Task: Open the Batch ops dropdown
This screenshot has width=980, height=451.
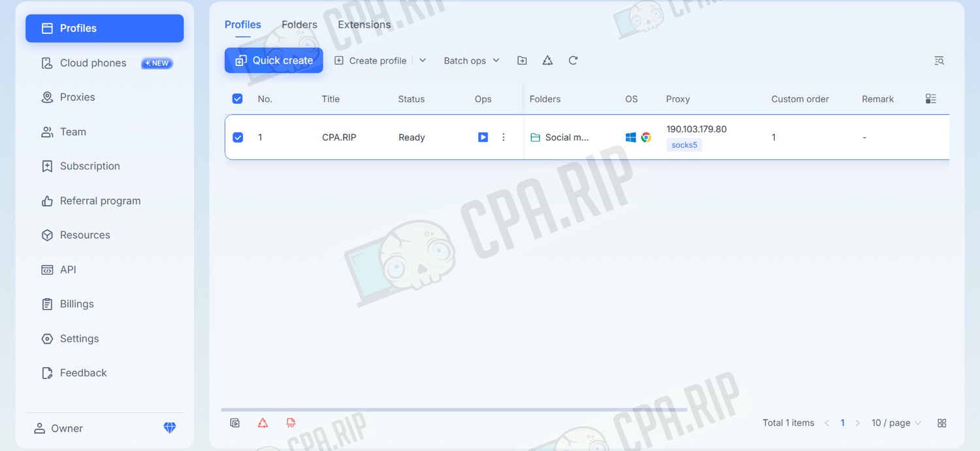Action: pos(471,61)
